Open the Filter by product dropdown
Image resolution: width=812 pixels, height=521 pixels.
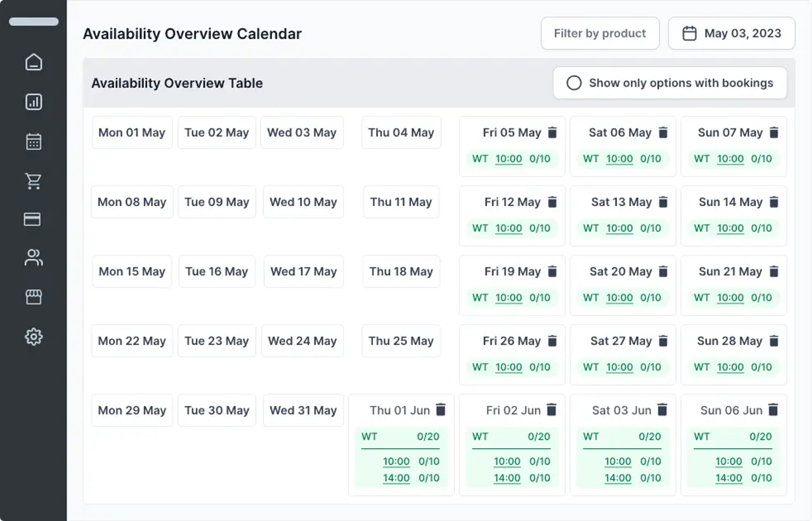click(600, 33)
